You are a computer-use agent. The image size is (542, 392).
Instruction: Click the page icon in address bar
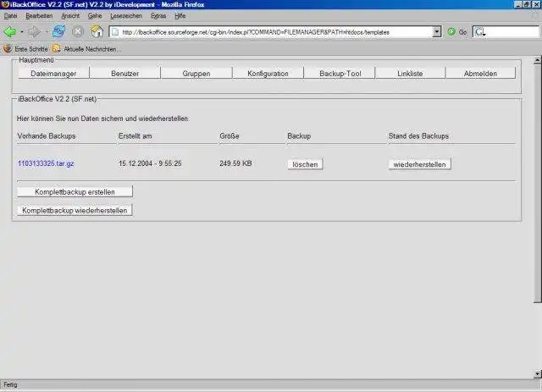pyautogui.click(x=115, y=32)
